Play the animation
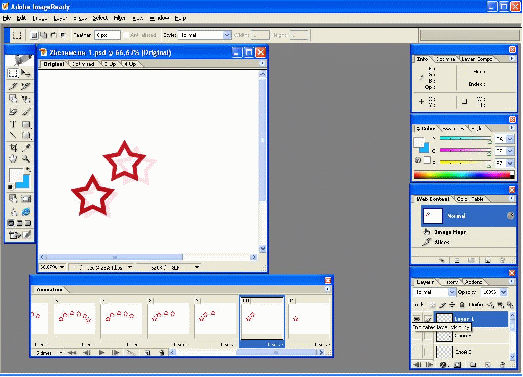The height and width of the screenshot is (377, 523). click(x=101, y=352)
